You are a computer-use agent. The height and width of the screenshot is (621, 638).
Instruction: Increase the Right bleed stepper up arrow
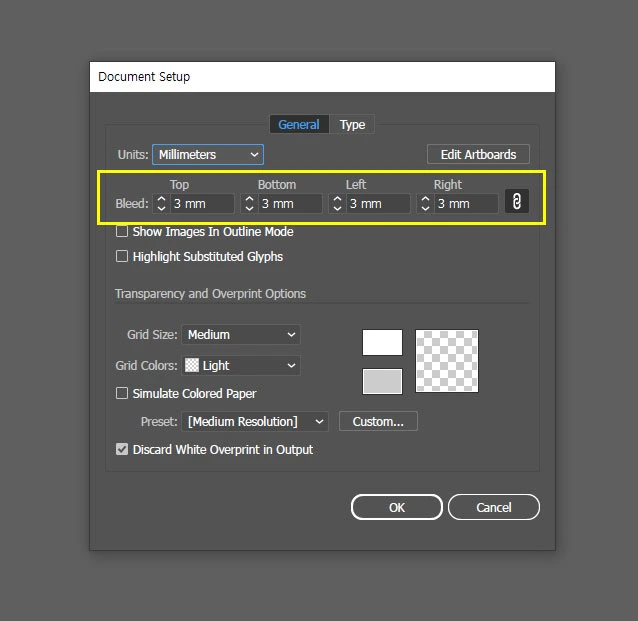(x=425, y=199)
